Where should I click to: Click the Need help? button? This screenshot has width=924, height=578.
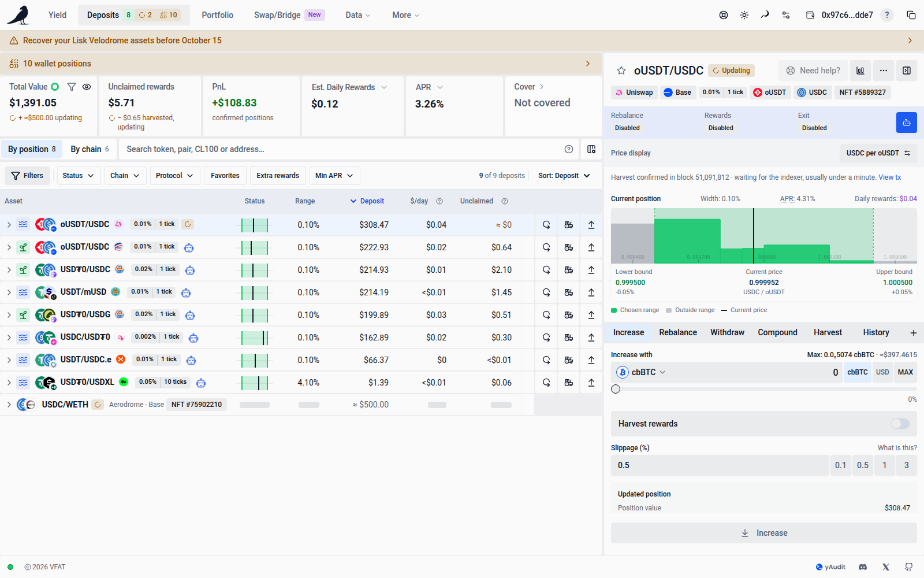813,71
